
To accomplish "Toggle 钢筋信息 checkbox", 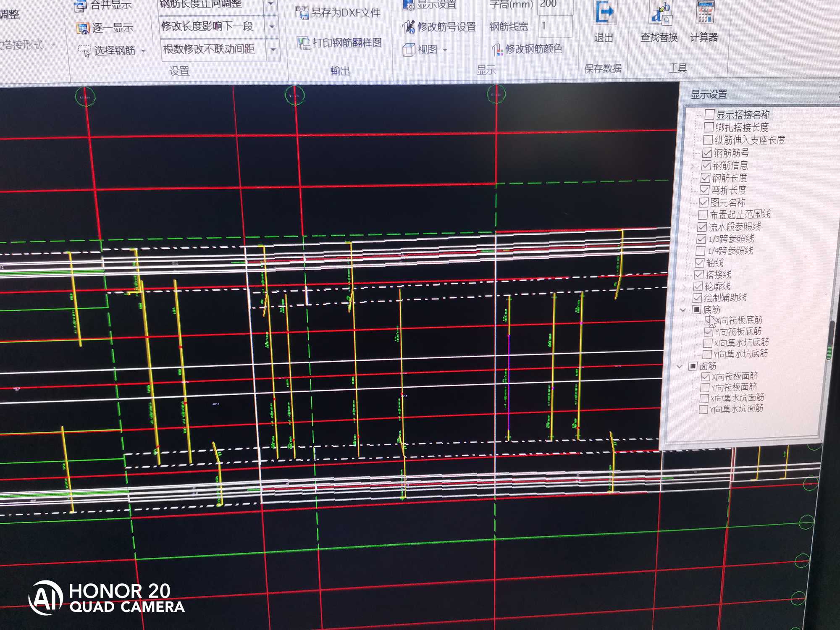I will point(706,165).
